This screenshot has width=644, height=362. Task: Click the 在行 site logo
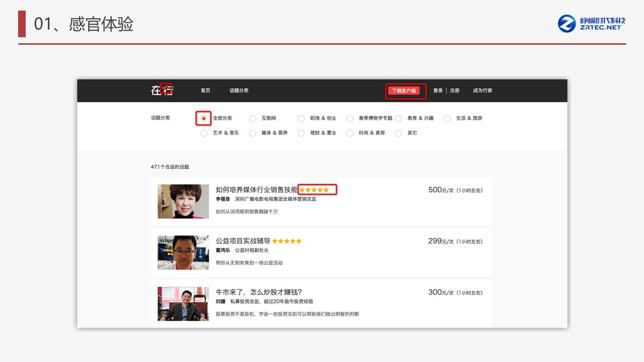click(162, 90)
